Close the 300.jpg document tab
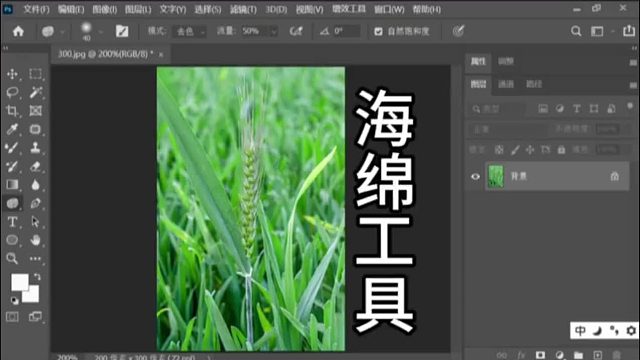 click(161, 54)
